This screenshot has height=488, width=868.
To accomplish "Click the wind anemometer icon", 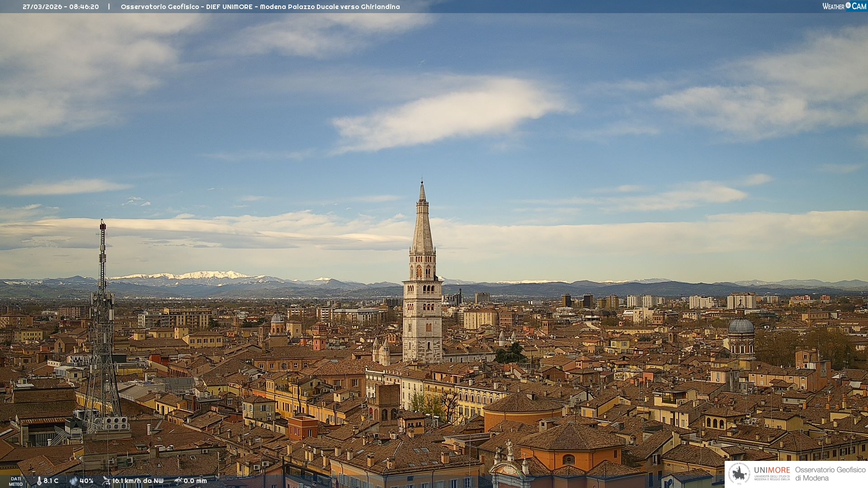I will click(x=106, y=481).
